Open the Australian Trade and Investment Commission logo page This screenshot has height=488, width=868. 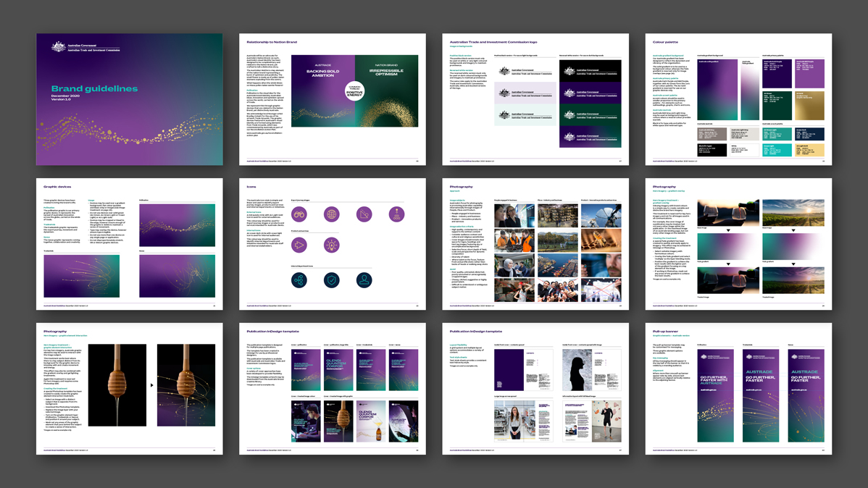pyautogui.click(x=535, y=99)
